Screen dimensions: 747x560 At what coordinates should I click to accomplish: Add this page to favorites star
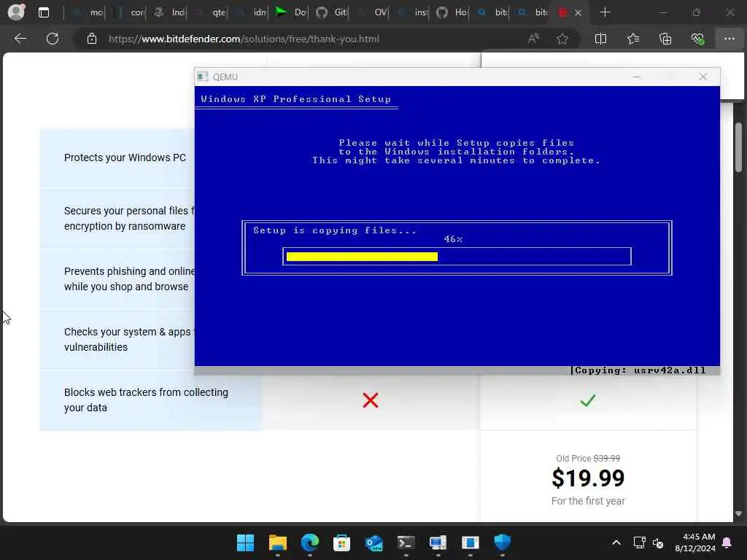pos(562,39)
